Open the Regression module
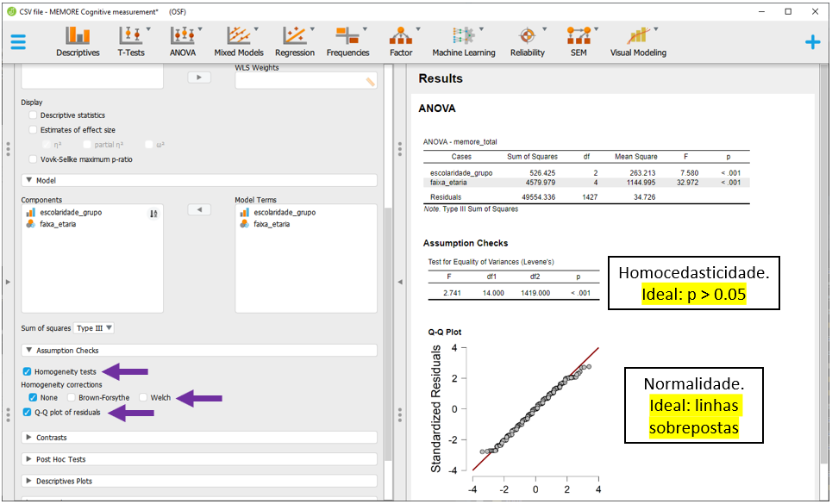The image size is (832, 504). (x=295, y=42)
